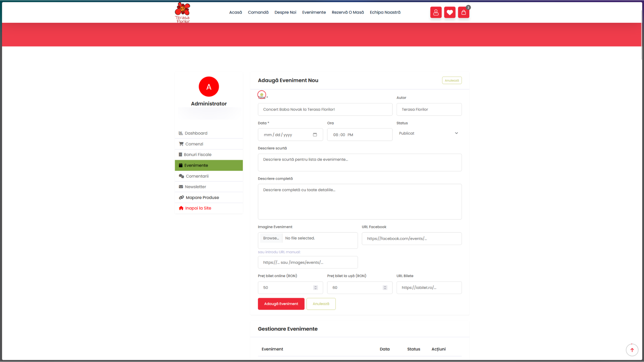The image size is (644, 362).
Task: Open Rezervă O Masă page
Action: 347,12
